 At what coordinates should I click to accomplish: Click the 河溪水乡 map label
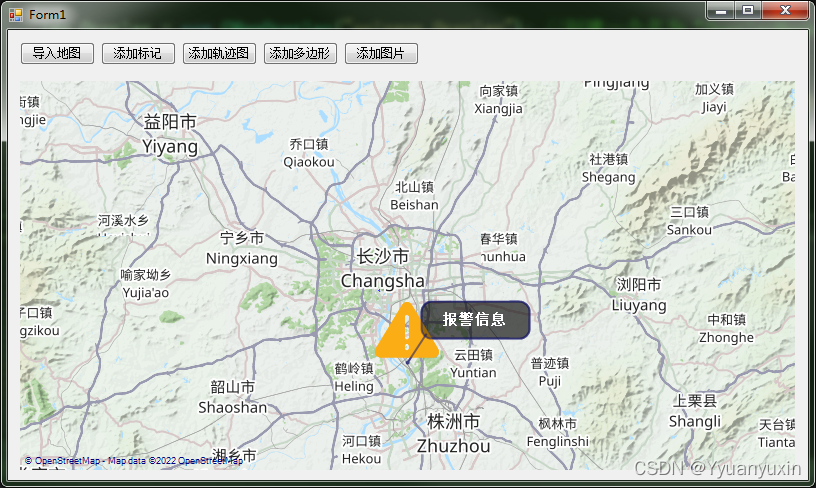pos(123,221)
